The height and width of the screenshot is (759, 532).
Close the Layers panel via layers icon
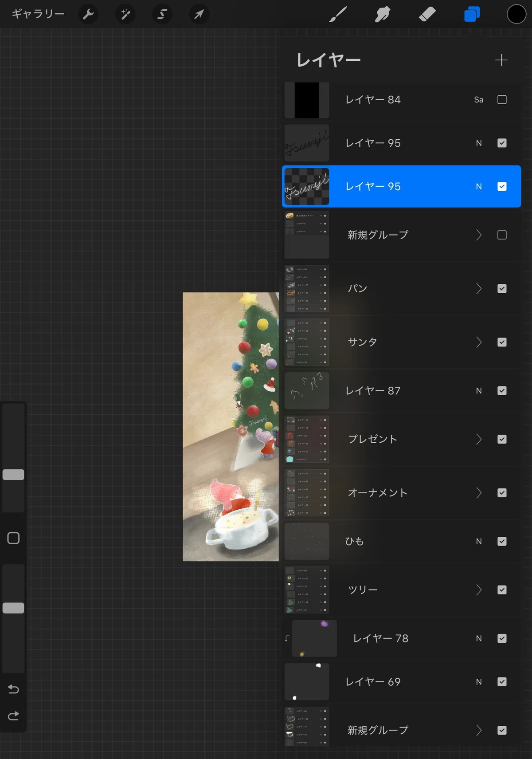pos(472,14)
